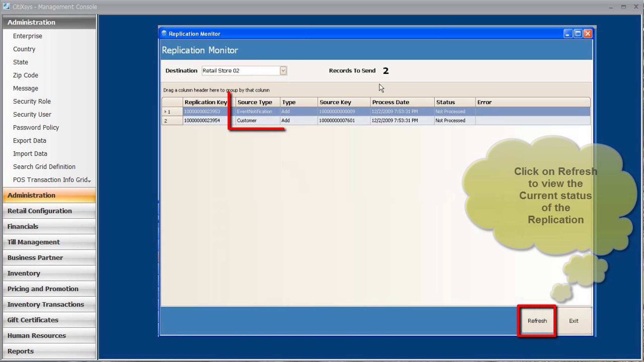
Task: Open Export Data menu item
Action: point(30,141)
